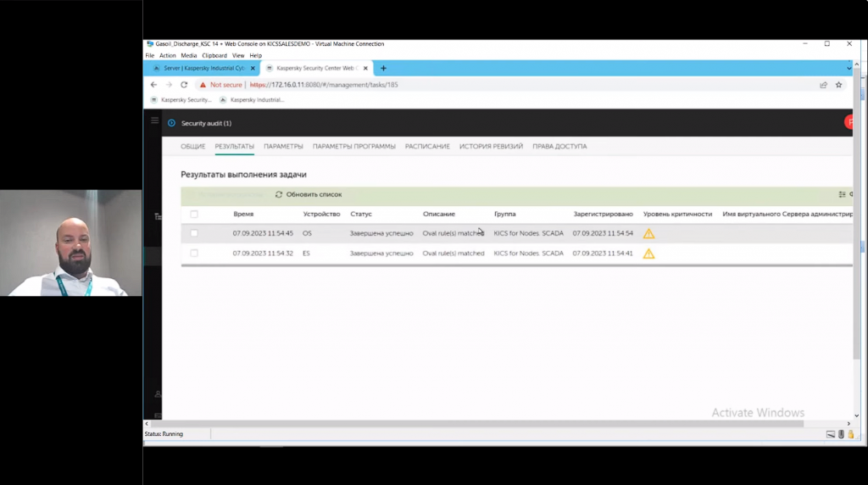Open the Clipboard menu
868x485 pixels.
(214, 55)
